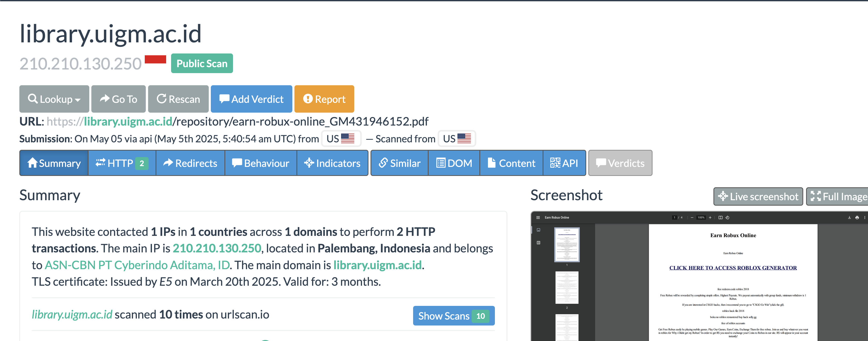Click the 'Screenshot' section heading
The image size is (868, 341).
[x=566, y=195]
